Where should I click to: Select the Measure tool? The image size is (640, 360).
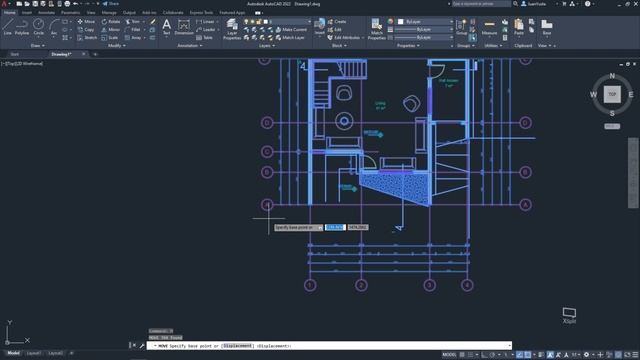coord(489,27)
